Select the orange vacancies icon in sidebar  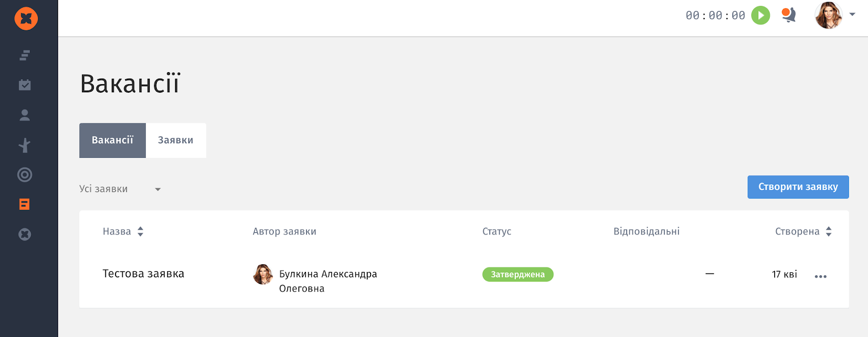pos(24,205)
